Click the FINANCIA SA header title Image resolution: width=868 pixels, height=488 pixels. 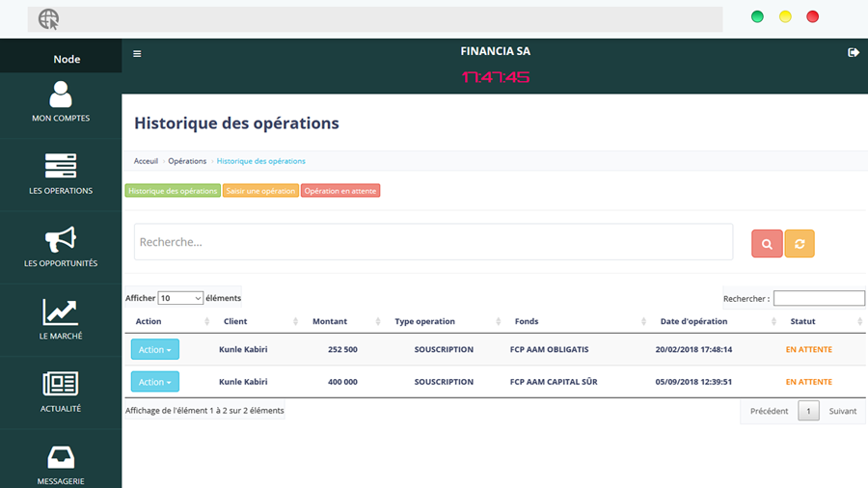pos(496,51)
